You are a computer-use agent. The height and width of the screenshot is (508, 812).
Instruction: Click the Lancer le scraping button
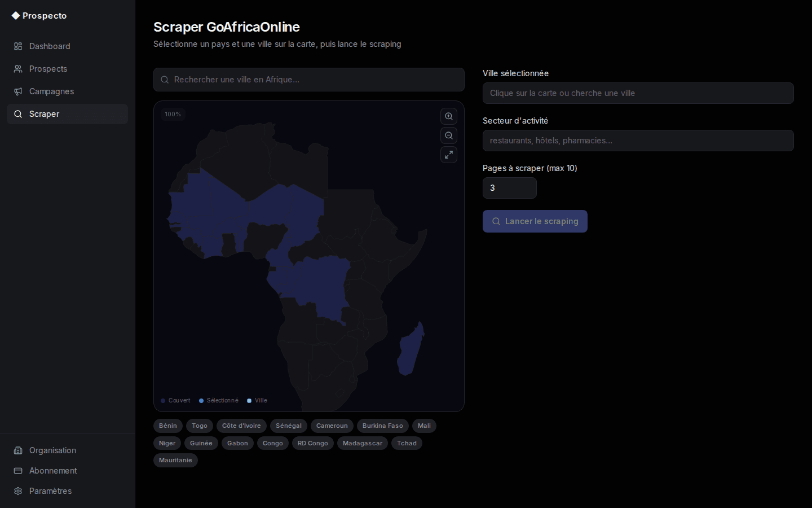click(535, 221)
